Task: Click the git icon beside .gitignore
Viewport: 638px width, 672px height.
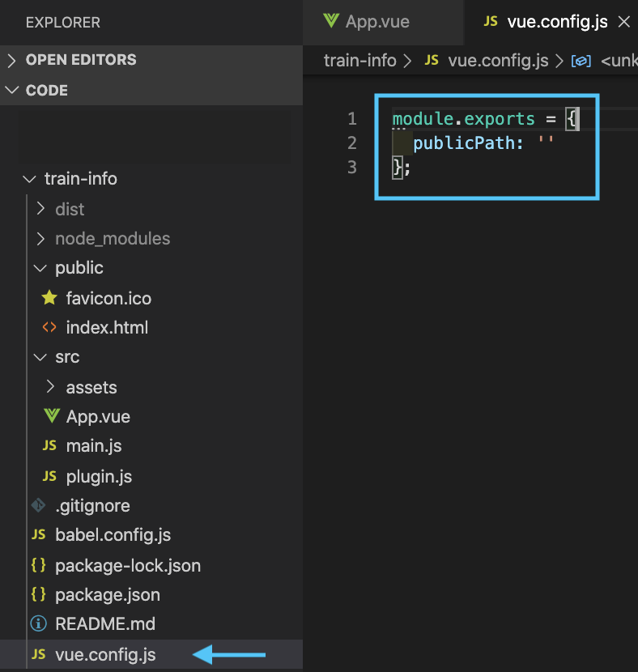Action: pyautogui.click(x=38, y=505)
